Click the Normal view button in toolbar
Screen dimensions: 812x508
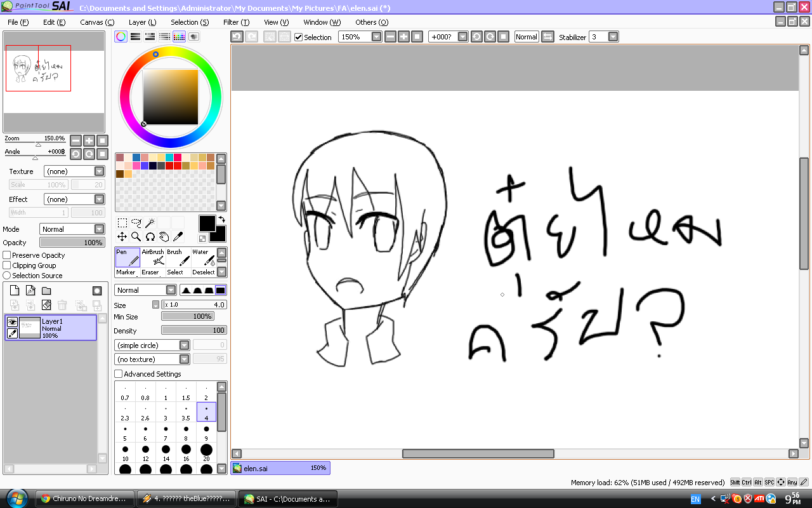click(x=527, y=37)
